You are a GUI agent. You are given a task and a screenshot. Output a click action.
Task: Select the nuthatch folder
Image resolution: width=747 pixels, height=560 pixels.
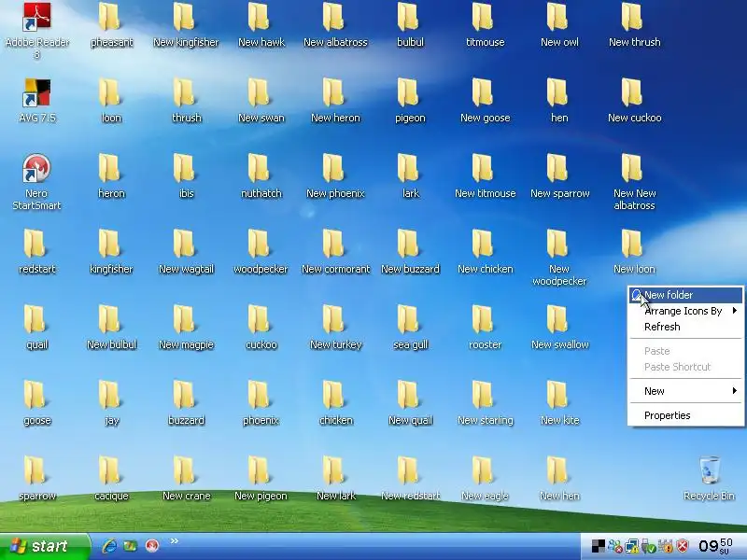(x=261, y=176)
